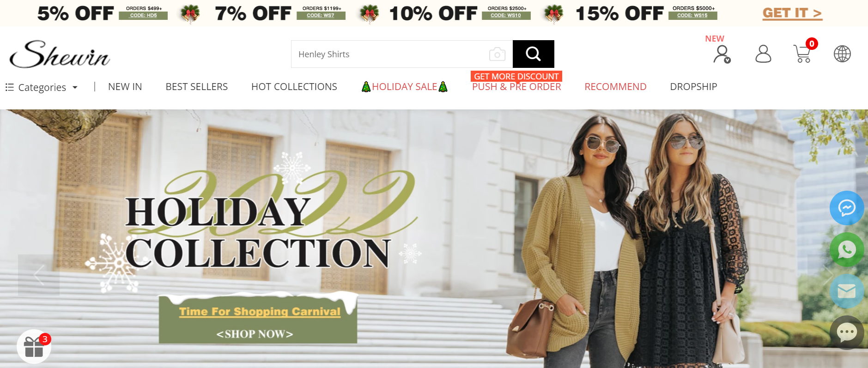
Task: Open the globe language selector icon
Action: 842,54
